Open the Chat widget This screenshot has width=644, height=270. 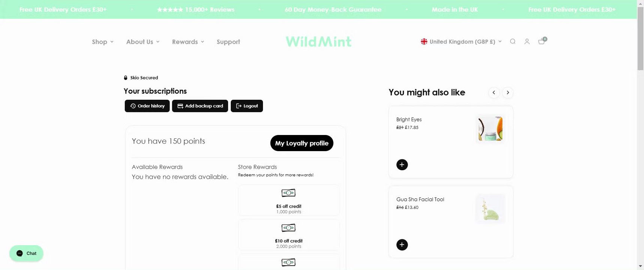(26, 253)
